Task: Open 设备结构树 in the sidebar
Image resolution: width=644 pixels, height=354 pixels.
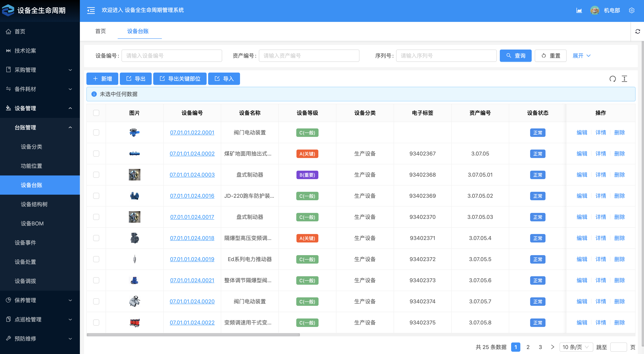Action: click(34, 204)
